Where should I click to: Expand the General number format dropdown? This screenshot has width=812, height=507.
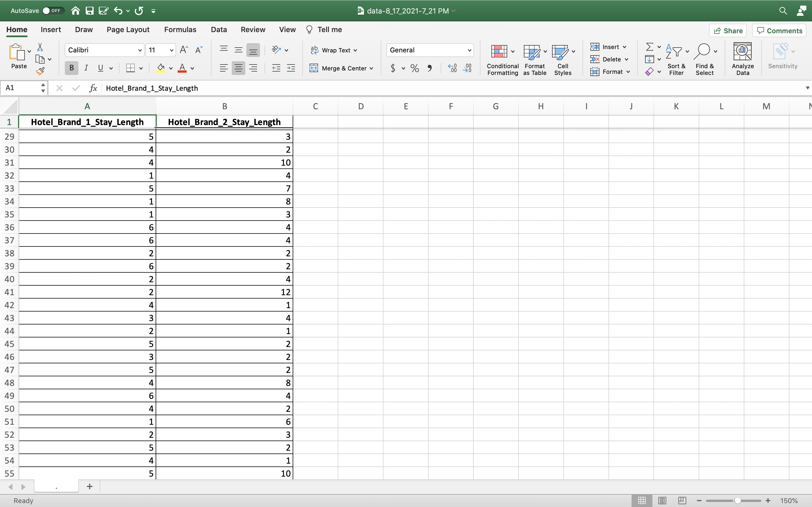469,50
